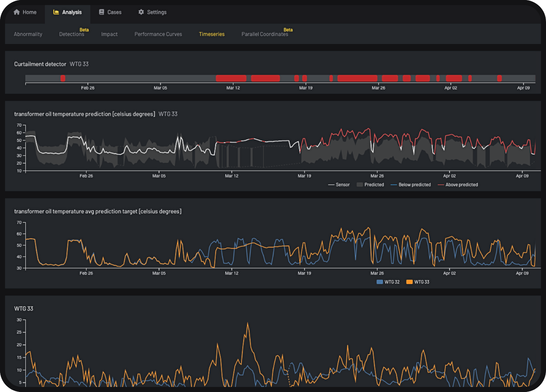The width and height of the screenshot is (546, 392).
Task: Click the first red curtailment marker near Feb 26
Action: [63, 78]
